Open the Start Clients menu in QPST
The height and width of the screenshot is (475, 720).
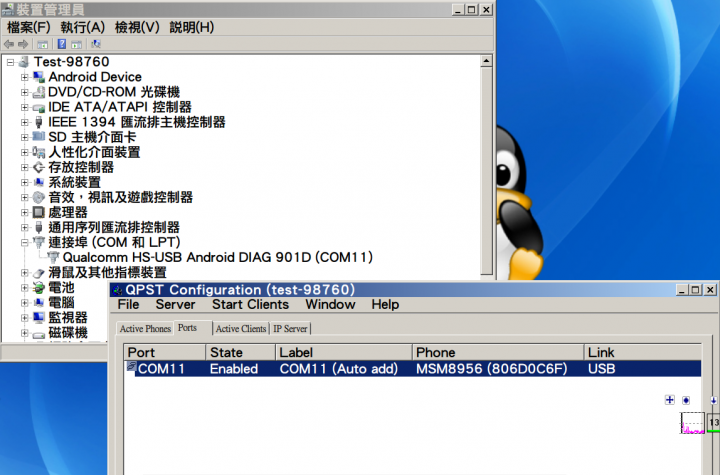coord(250,305)
